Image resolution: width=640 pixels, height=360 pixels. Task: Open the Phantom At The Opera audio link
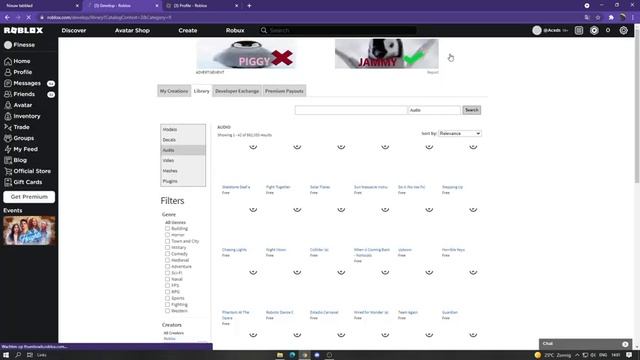click(236, 315)
